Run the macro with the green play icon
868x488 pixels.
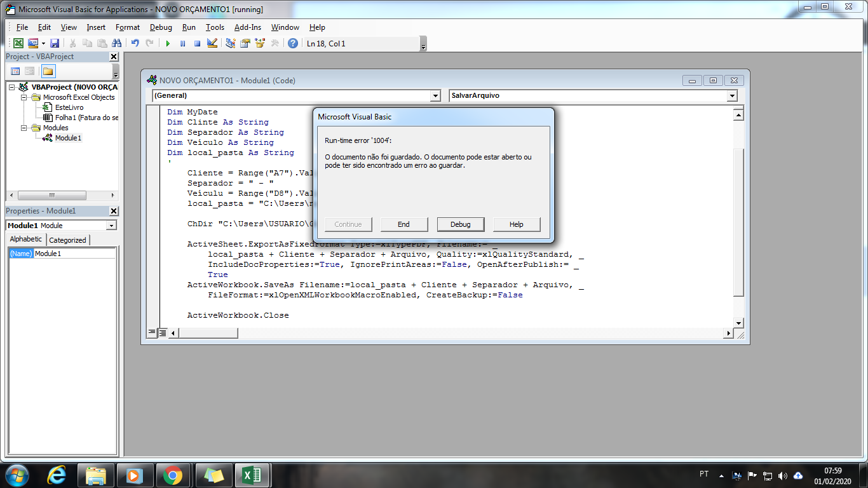point(168,43)
